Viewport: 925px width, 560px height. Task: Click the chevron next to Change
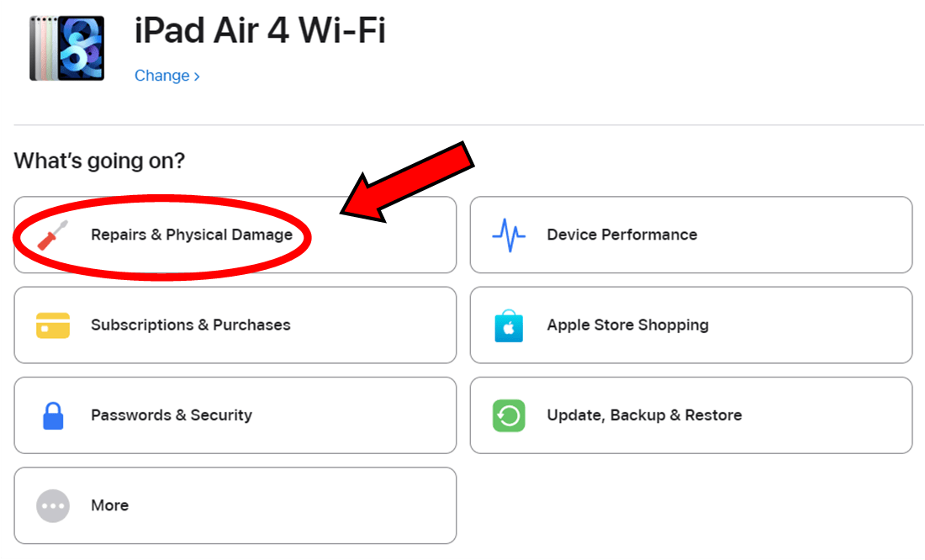pos(197,77)
